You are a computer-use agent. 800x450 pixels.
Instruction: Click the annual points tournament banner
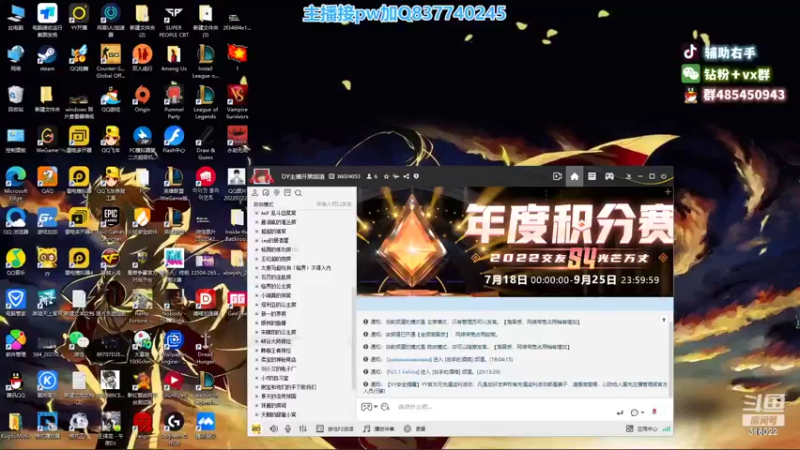515,241
